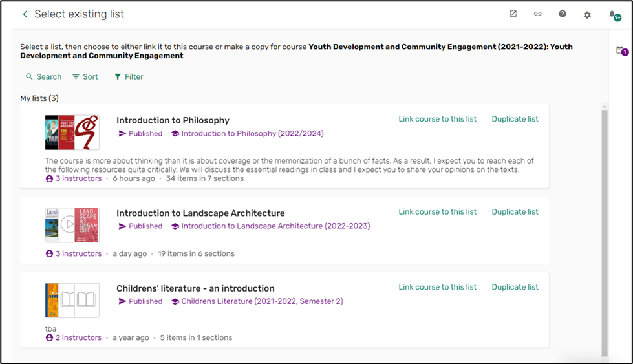
Task: Click the Published status on Landscape Architecture list
Action: [140, 226]
